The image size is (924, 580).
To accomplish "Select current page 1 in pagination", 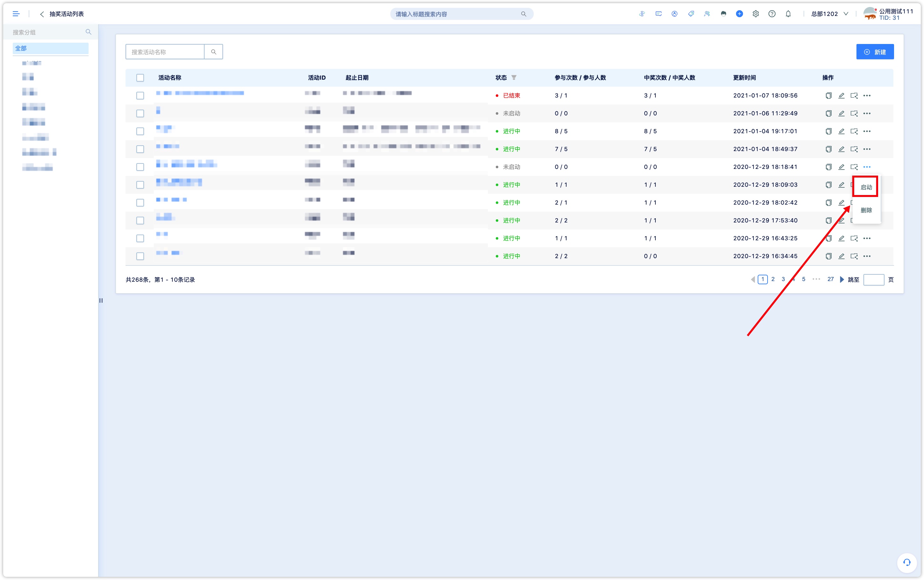I will [x=762, y=279].
